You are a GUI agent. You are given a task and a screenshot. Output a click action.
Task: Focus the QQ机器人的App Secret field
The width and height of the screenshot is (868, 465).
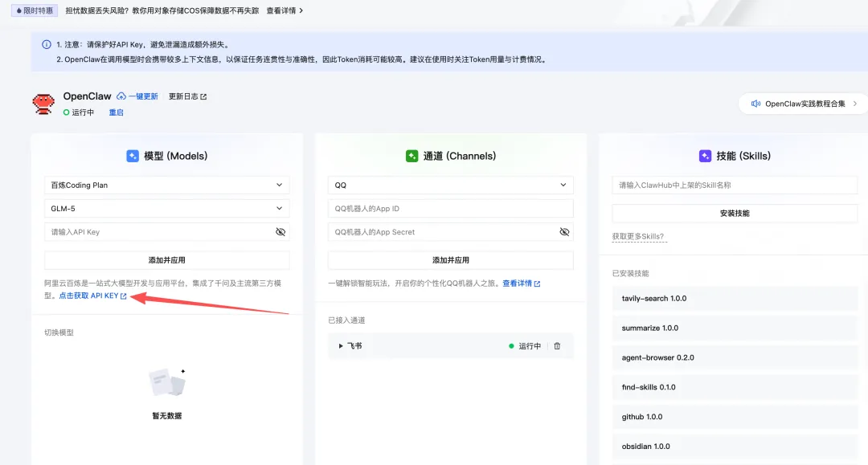(x=451, y=231)
